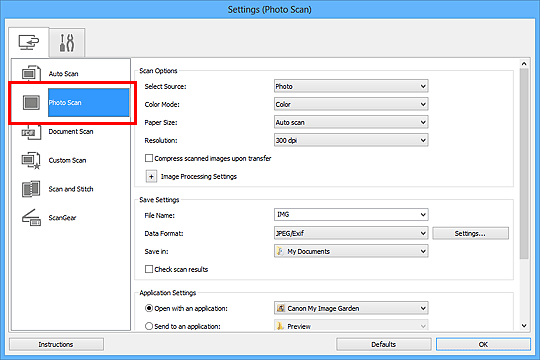Screen dimensions: 540x360
Task: Click the Custom Scan star icon
Action: [31, 161]
